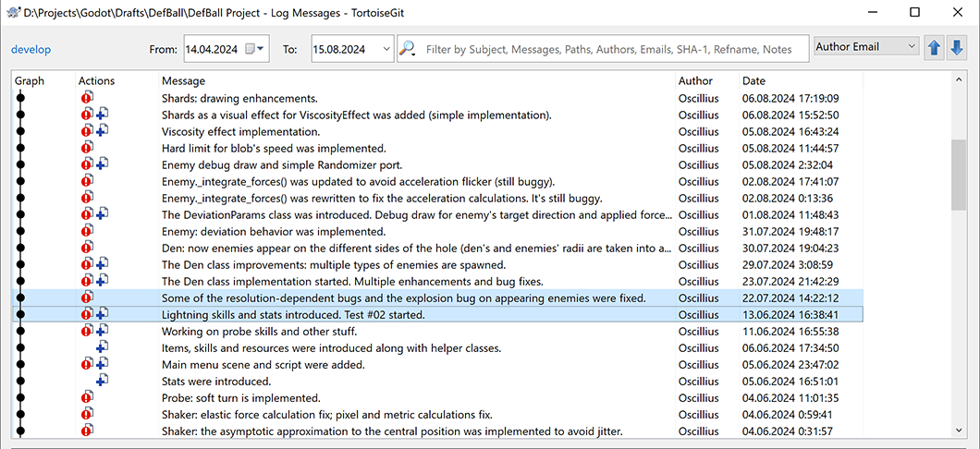The width and height of the screenshot is (980, 449).
Task: Click modified icon on 'Main menu scene' row
Action: point(87,363)
